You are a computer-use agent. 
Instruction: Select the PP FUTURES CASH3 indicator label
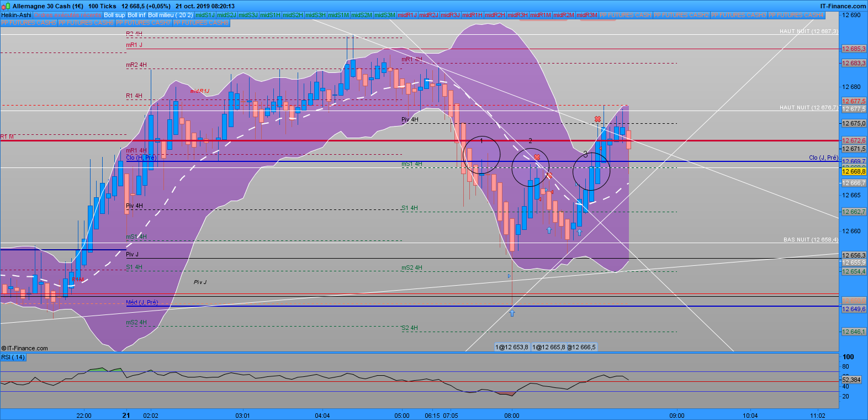(739, 15)
